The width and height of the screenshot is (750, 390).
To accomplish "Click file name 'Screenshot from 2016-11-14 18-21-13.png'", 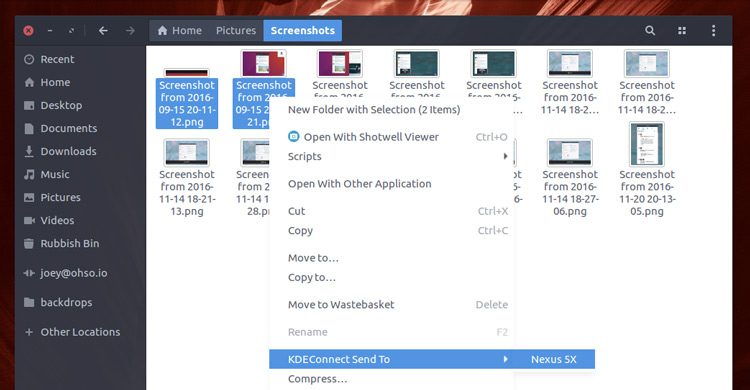I will click(187, 193).
